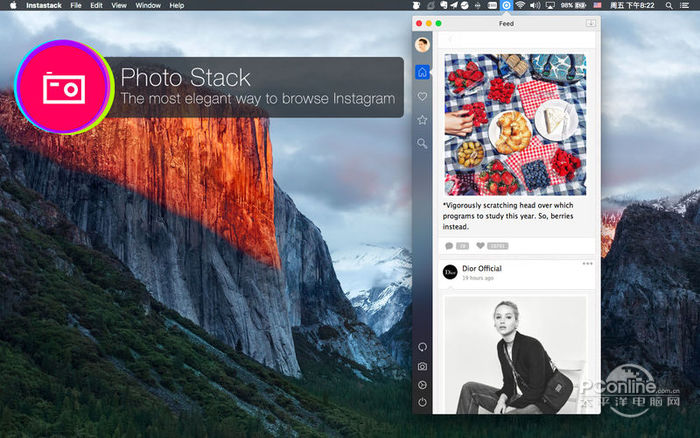Viewport: 700px width, 438px height.
Task: Open the View menu
Action: pyautogui.click(x=119, y=5)
